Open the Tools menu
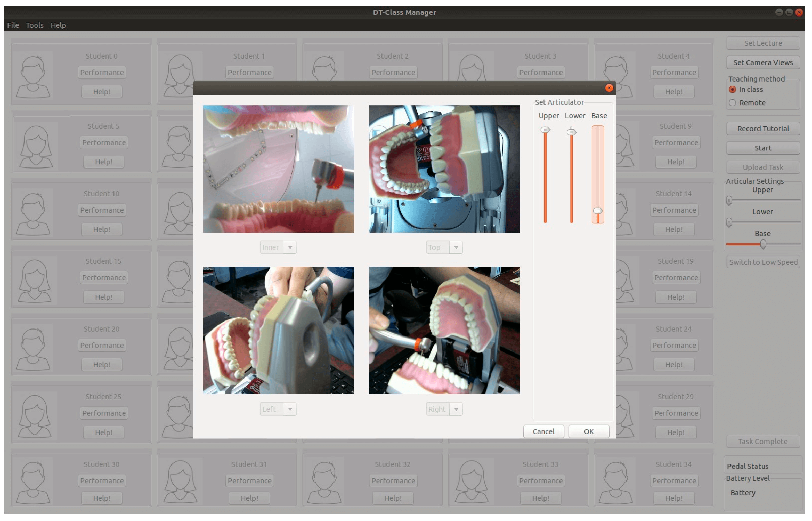The image size is (812, 521). tap(35, 25)
